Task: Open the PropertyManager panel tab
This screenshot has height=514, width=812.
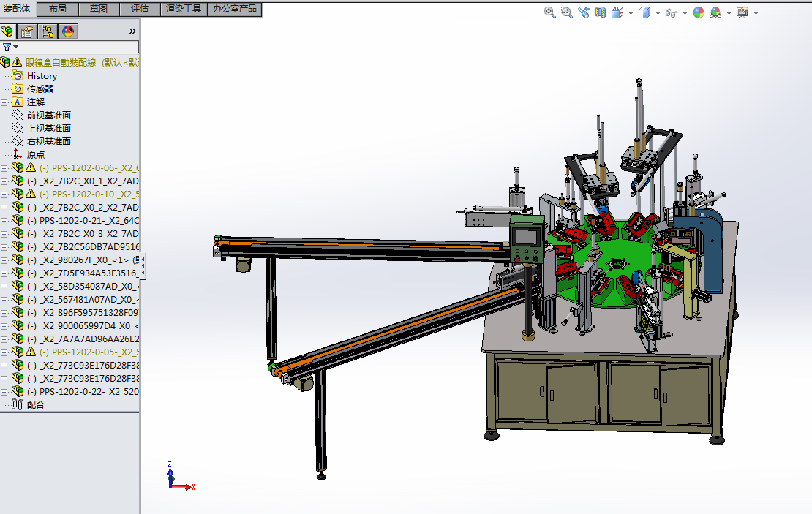Action: [x=27, y=31]
